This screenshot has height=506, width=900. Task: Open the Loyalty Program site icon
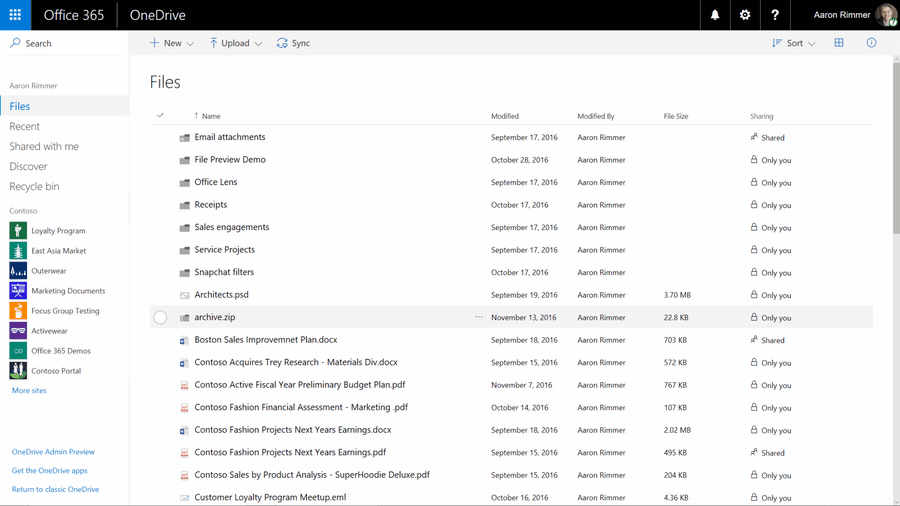(18, 230)
